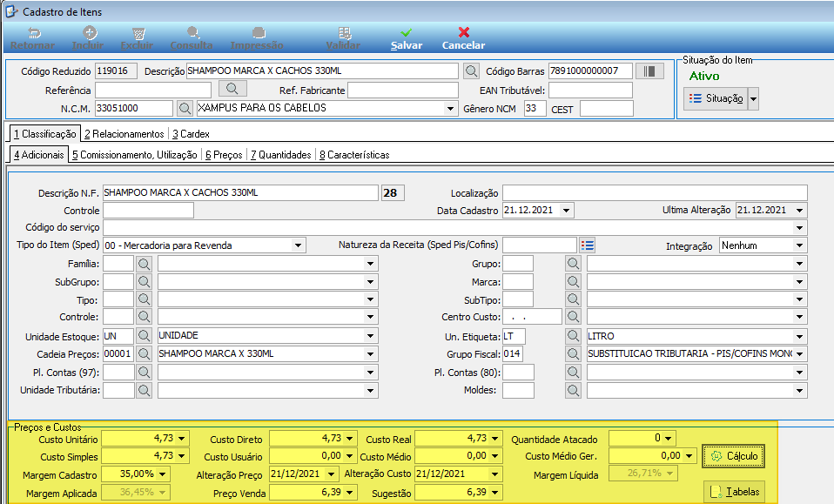Viewport: 834px width, 504px height.
Task: Click the Excluir trash icon
Action: click(138, 33)
